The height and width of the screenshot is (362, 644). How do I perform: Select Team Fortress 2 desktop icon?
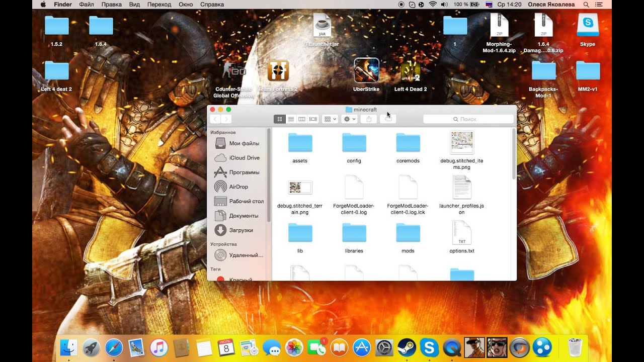[x=278, y=70]
